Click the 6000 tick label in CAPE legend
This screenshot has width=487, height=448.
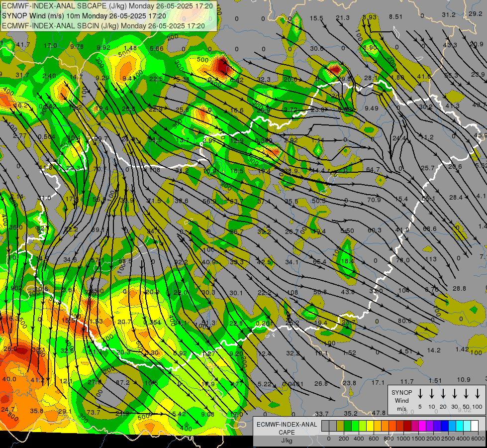click(478, 439)
